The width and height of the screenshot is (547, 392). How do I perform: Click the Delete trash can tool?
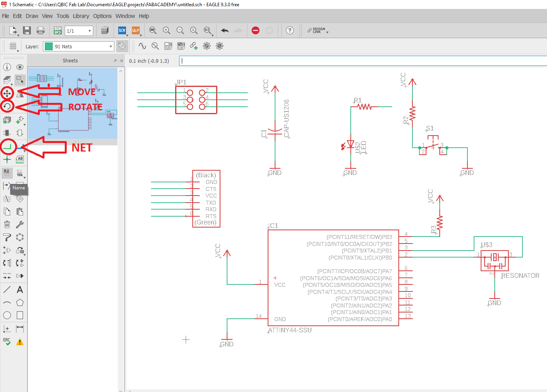pyautogui.click(x=7, y=224)
